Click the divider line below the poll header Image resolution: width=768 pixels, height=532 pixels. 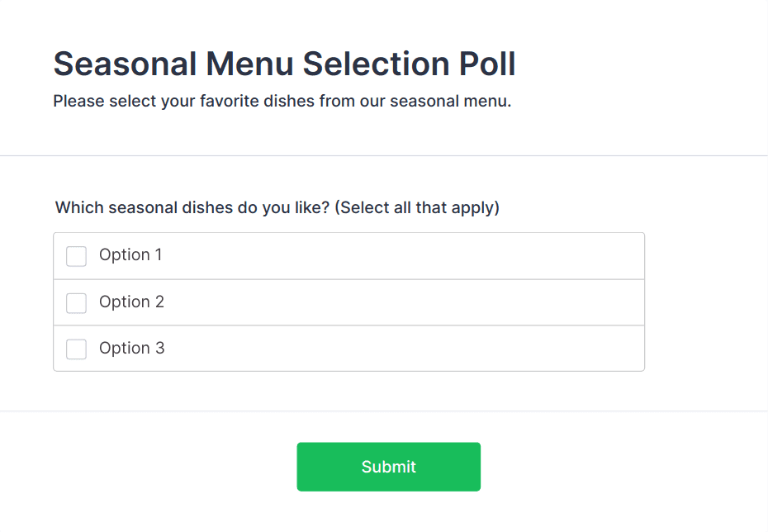click(x=384, y=155)
